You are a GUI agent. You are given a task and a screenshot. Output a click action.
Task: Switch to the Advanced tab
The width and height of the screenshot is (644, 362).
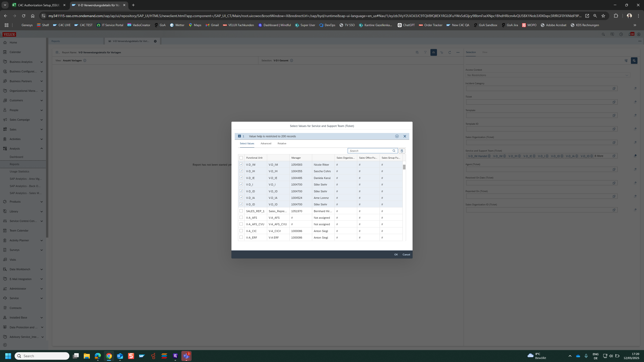click(266, 144)
